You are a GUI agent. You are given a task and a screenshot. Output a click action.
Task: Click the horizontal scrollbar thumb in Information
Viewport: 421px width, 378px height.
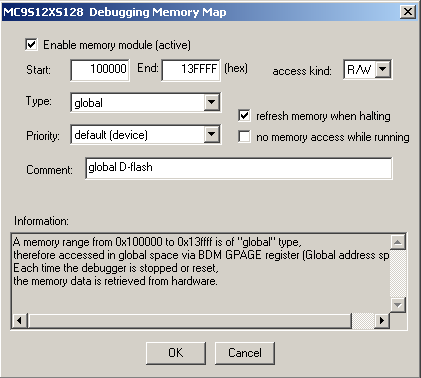click(190, 321)
